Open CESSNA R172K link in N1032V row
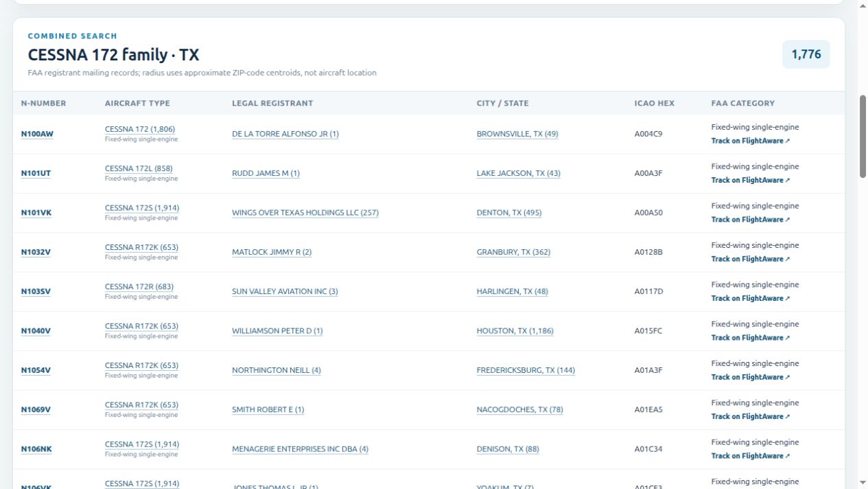This screenshot has width=868, height=489. [141, 247]
